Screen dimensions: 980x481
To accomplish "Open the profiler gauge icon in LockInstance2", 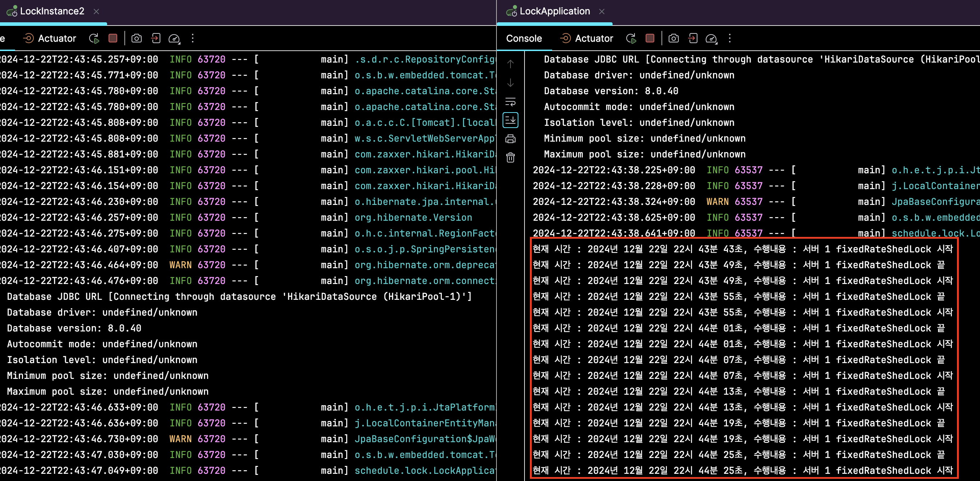I will tap(174, 38).
